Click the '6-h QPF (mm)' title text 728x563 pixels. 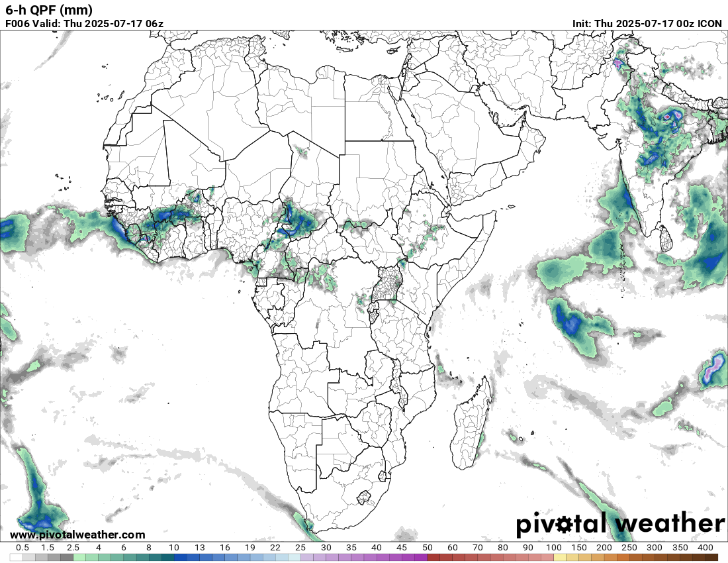coord(49,10)
